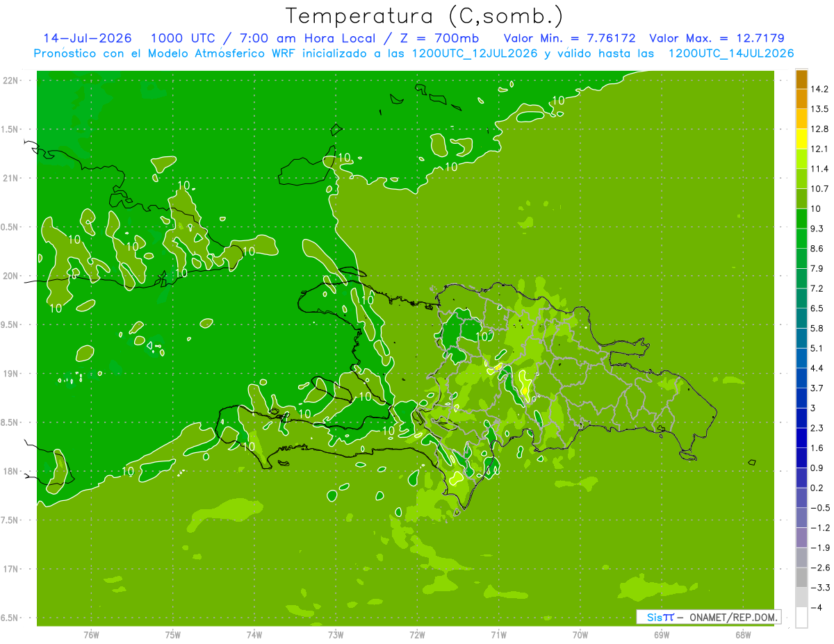
Task: Click the blue "Sisπ" logo text
Action: tap(660, 617)
